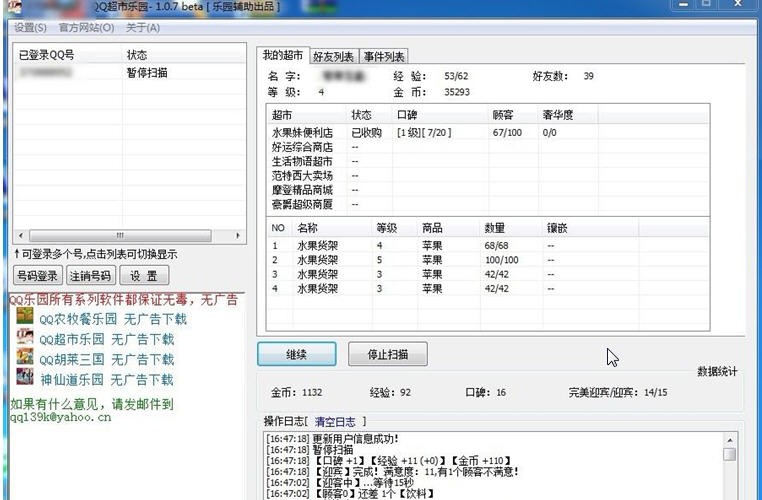Click the log scrollbar up arrow
The width and height of the screenshot is (762, 500).
pyautogui.click(x=729, y=440)
